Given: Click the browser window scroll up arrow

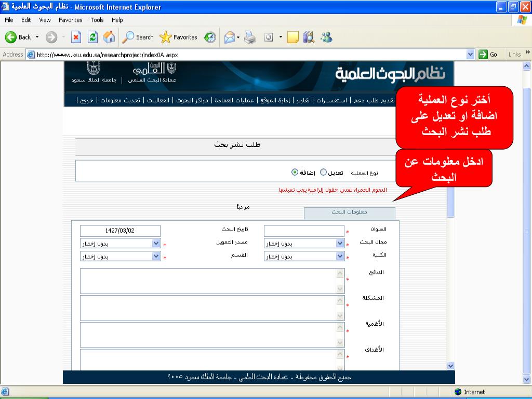Looking at the screenshot, I should (526, 66).
